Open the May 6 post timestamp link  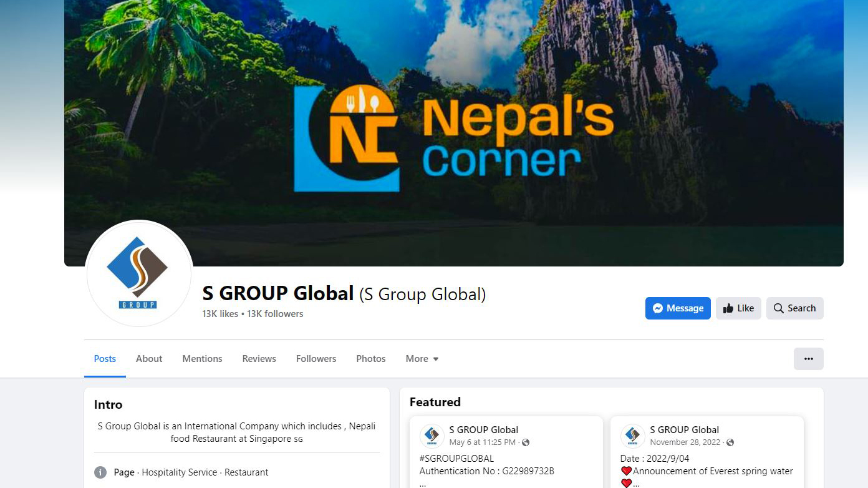click(482, 442)
